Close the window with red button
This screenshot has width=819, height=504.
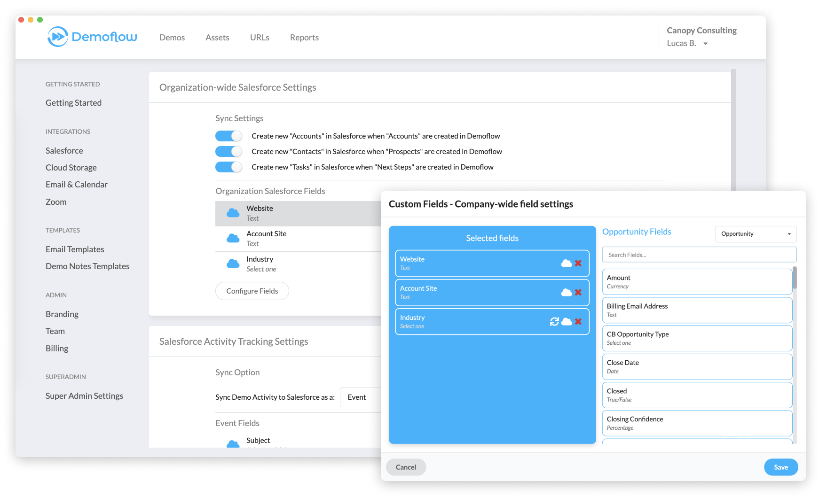(x=21, y=20)
